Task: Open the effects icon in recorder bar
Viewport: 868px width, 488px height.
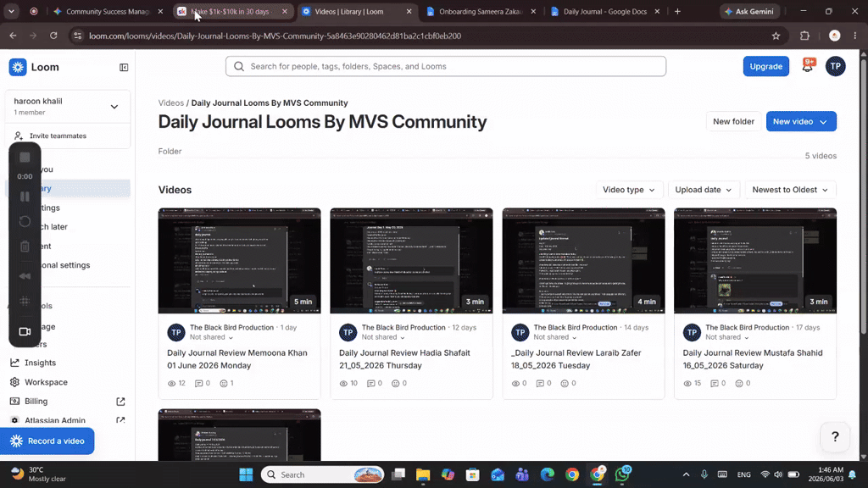Action: point(25,302)
